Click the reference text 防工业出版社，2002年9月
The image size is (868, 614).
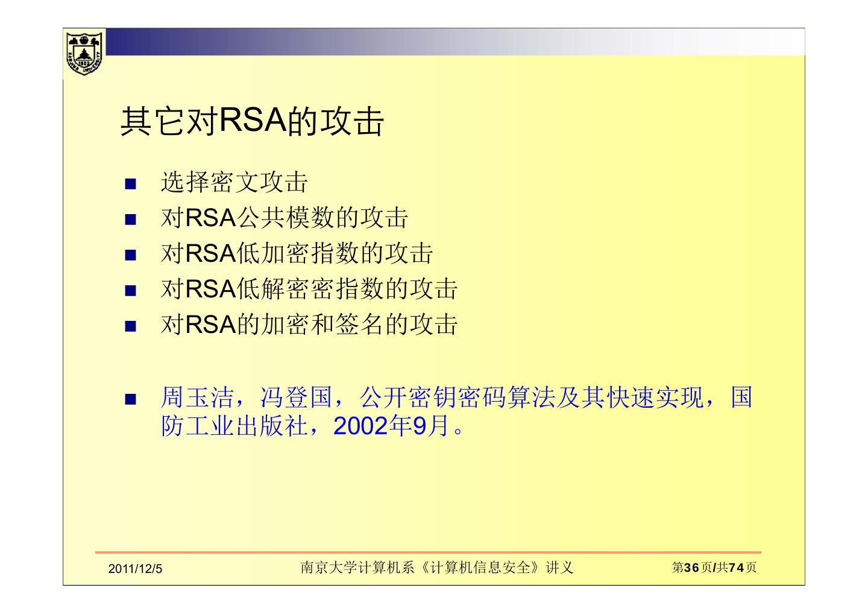coord(312,426)
